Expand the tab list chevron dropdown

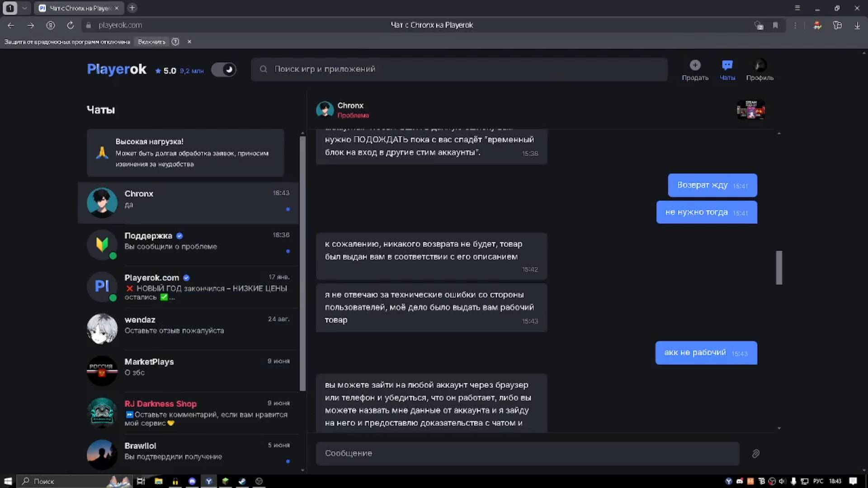[24, 8]
